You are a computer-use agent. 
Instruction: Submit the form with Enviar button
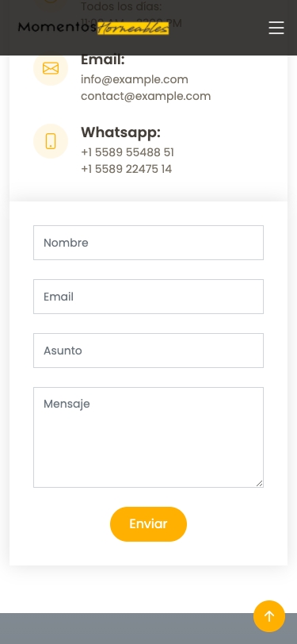tap(149, 524)
